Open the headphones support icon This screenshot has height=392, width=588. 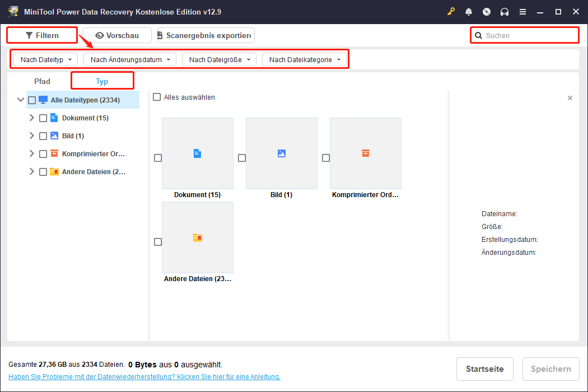[x=505, y=12]
